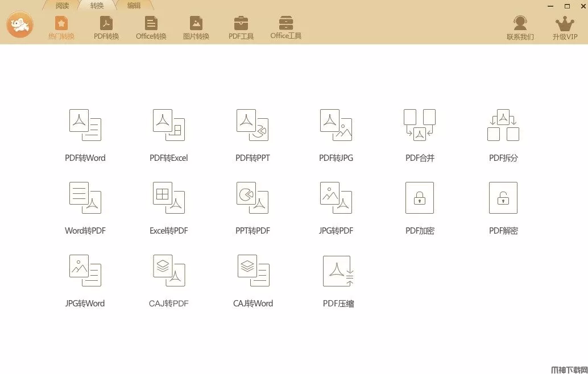Maximize the converter window
588x374 pixels.
[x=568, y=6]
